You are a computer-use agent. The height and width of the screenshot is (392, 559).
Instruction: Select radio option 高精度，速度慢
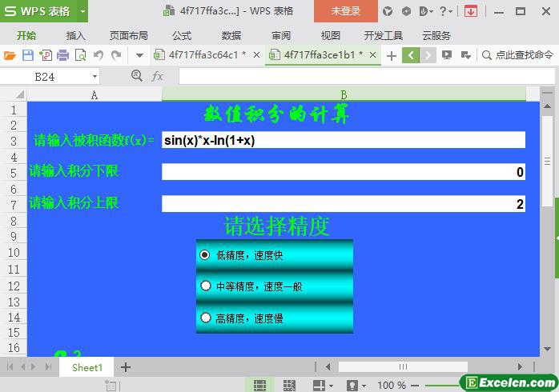point(206,318)
